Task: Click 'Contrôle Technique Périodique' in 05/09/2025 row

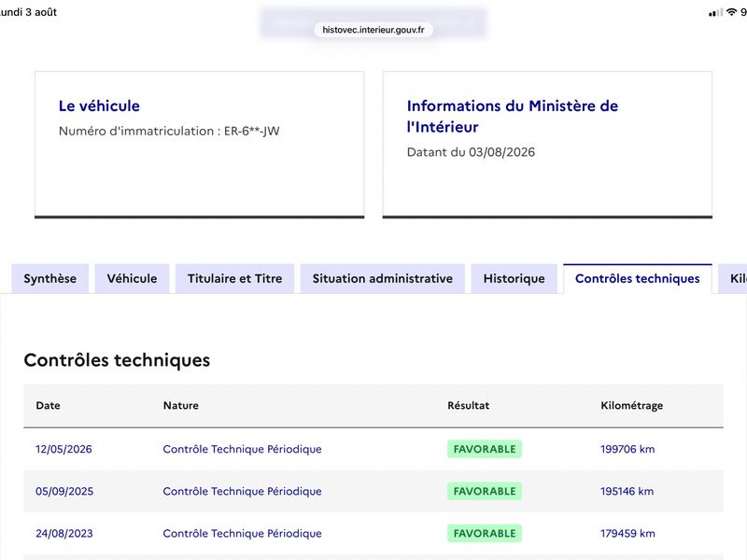Action: (242, 491)
